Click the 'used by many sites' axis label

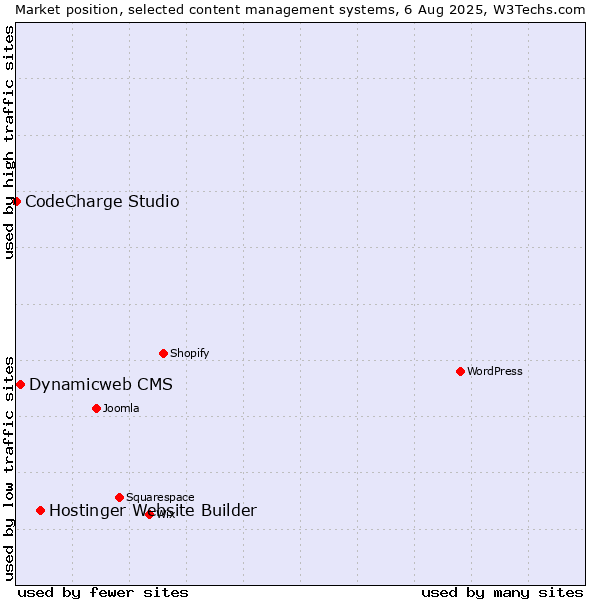coord(502,593)
